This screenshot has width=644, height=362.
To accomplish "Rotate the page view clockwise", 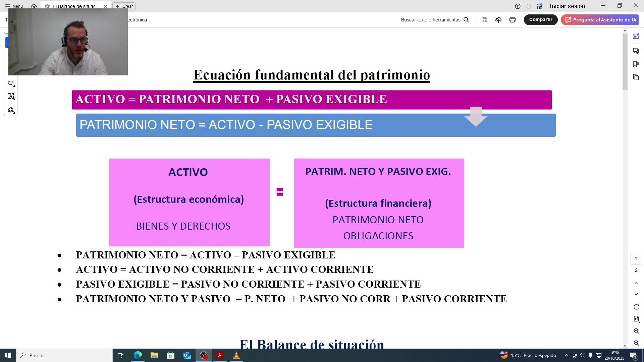I will (x=636, y=307).
